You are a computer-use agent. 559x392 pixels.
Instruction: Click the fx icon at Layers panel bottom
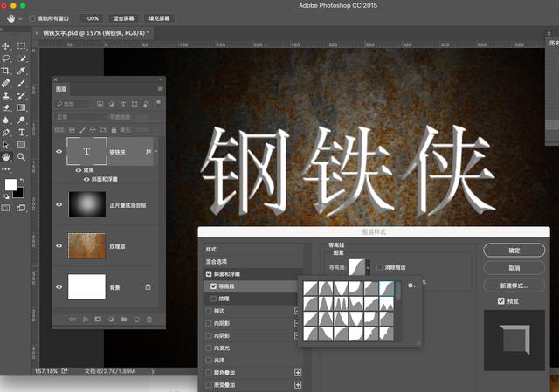86,320
